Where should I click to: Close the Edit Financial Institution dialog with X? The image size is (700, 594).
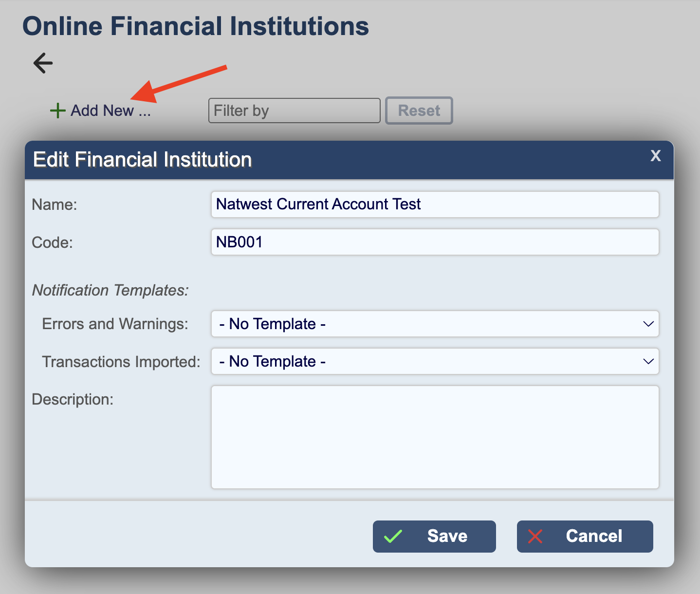click(x=655, y=156)
